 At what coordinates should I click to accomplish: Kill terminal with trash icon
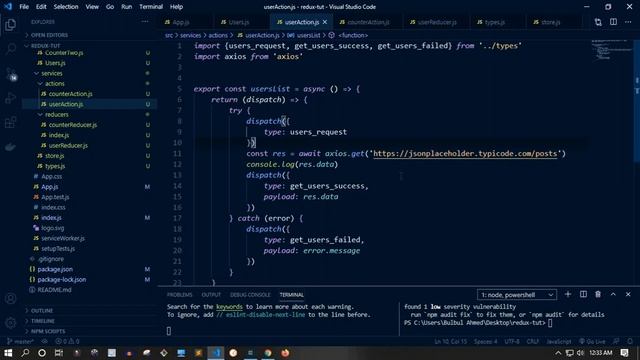tap(598, 294)
